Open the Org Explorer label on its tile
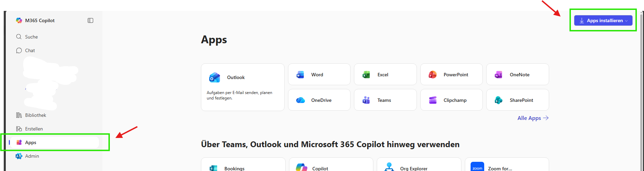 click(x=414, y=168)
